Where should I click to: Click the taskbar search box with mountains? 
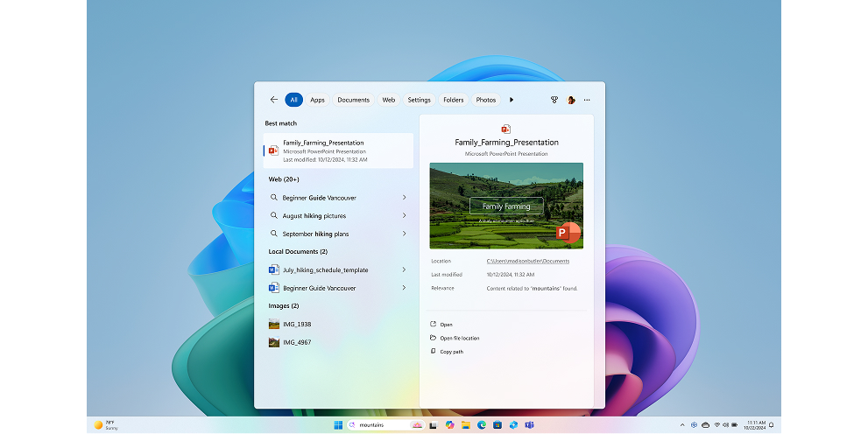coord(386,424)
